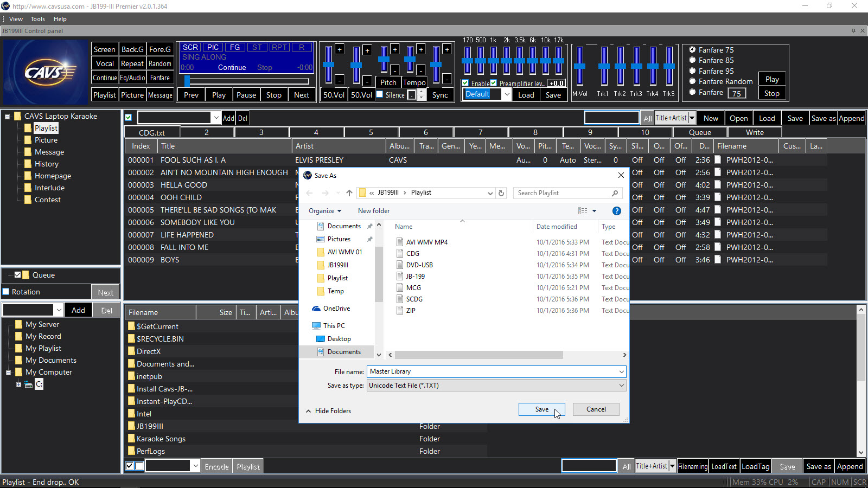868x488 pixels.
Task: Click the search magnifier in Search Playlist
Action: 615,193
